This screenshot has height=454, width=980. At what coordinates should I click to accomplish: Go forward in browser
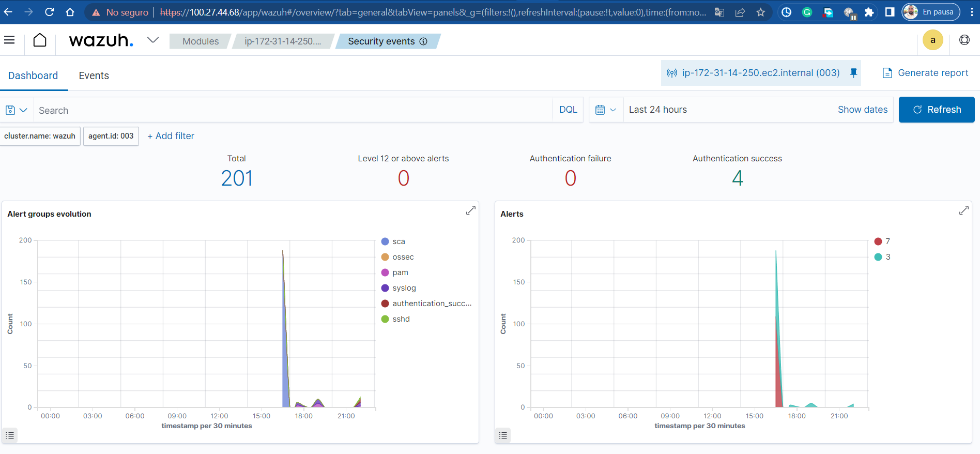(29, 12)
